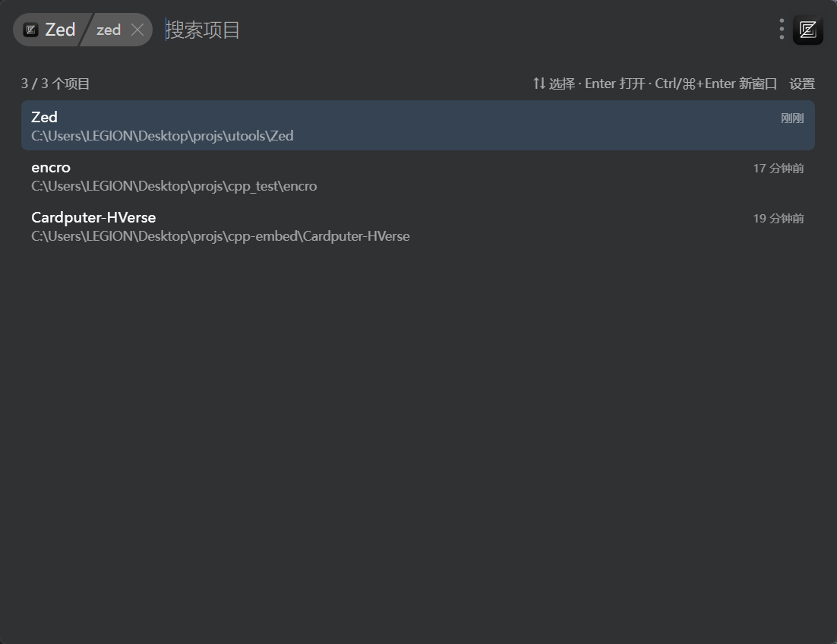Open the Cardputer-HVerse project entry
This screenshot has height=644, width=837.
click(418, 226)
